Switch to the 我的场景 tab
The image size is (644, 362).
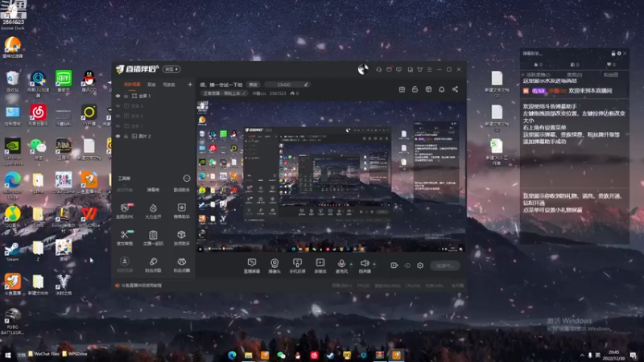point(132,84)
